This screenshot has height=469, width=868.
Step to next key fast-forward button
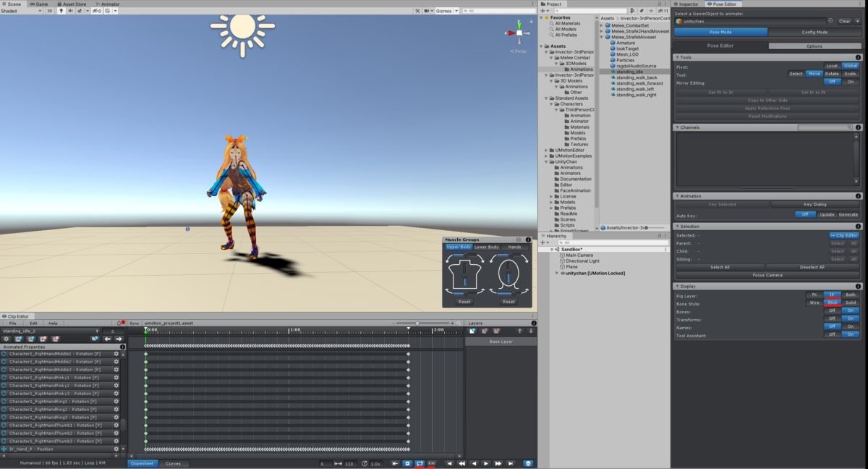click(498, 463)
